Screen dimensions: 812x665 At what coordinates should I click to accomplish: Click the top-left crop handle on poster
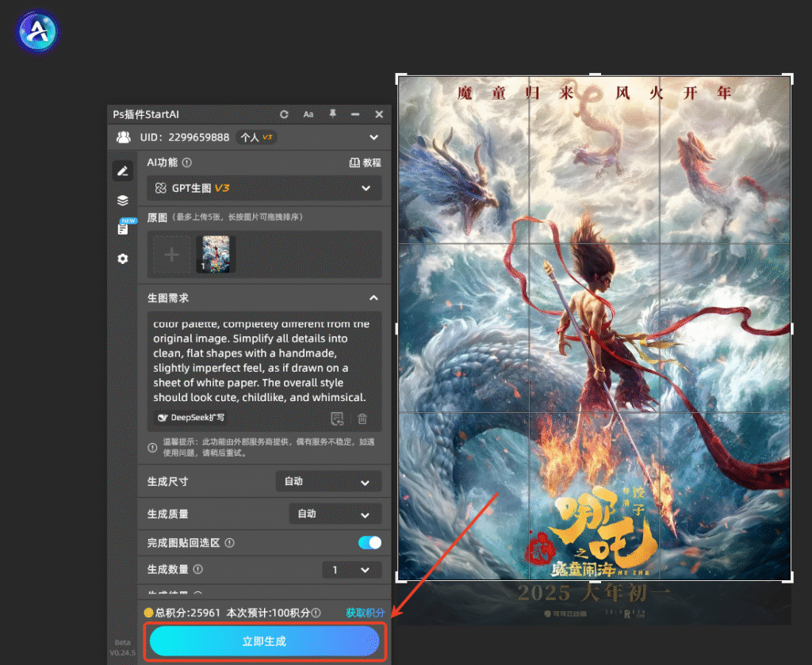coord(400,78)
